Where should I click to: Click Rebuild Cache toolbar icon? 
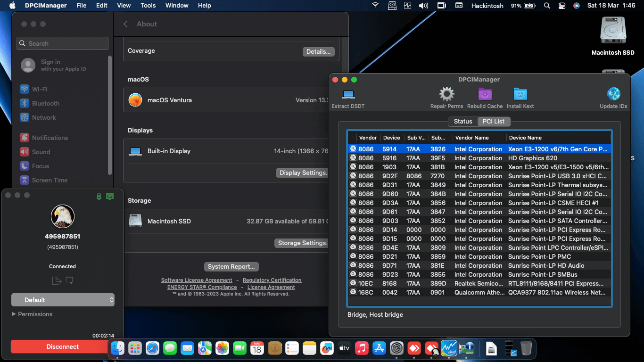[x=485, y=94]
